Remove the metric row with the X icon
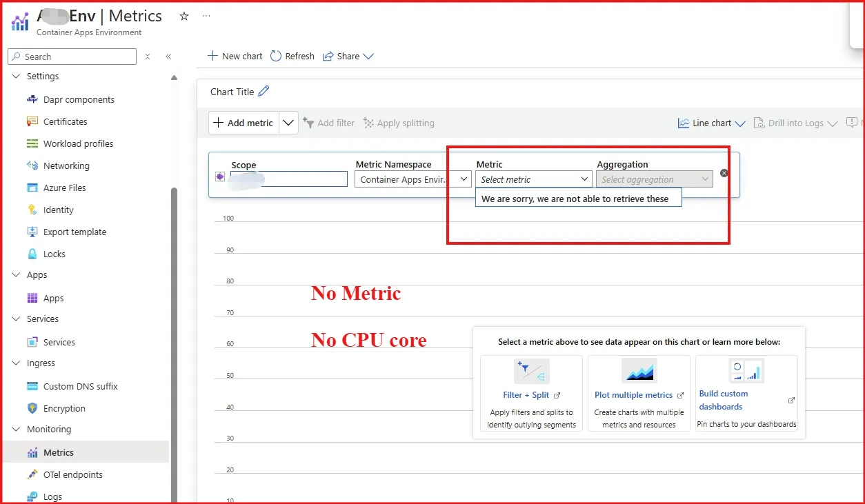The image size is (865, 504). tap(724, 173)
